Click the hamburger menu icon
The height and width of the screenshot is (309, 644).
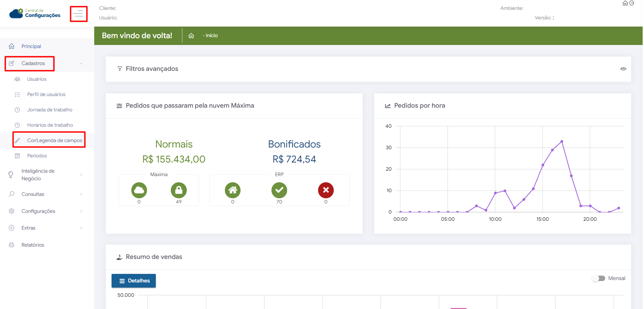pos(79,14)
